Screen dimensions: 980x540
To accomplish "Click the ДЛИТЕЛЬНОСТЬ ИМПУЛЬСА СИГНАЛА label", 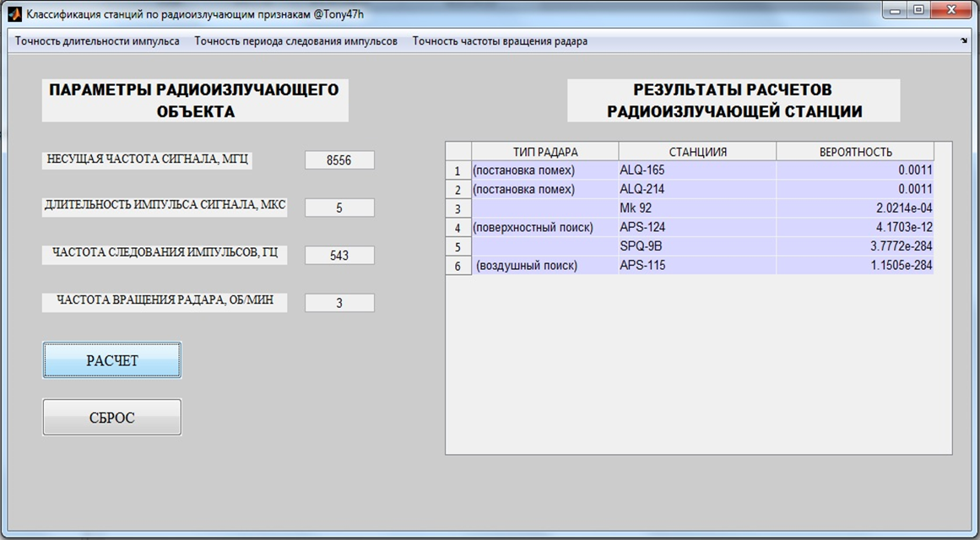I will pyautogui.click(x=165, y=207).
